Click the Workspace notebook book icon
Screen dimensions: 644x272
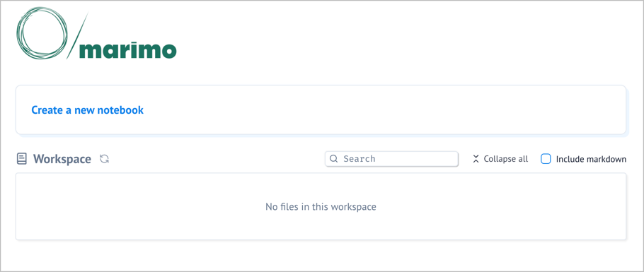pos(22,159)
